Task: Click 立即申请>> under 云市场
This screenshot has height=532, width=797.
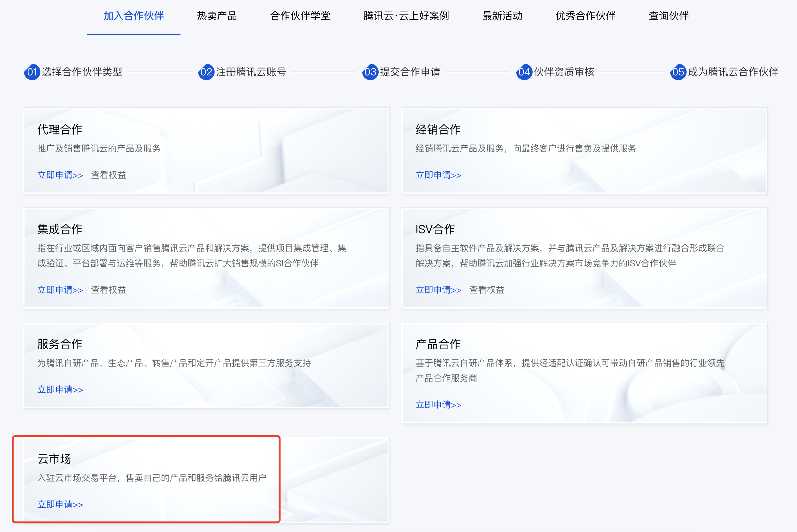Action: pyautogui.click(x=60, y=505)
